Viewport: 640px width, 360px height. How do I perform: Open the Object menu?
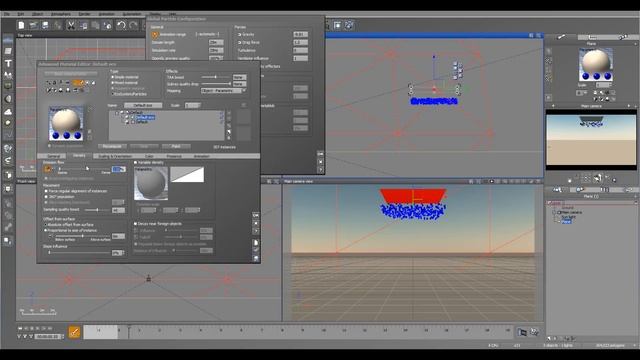(37, 14)
